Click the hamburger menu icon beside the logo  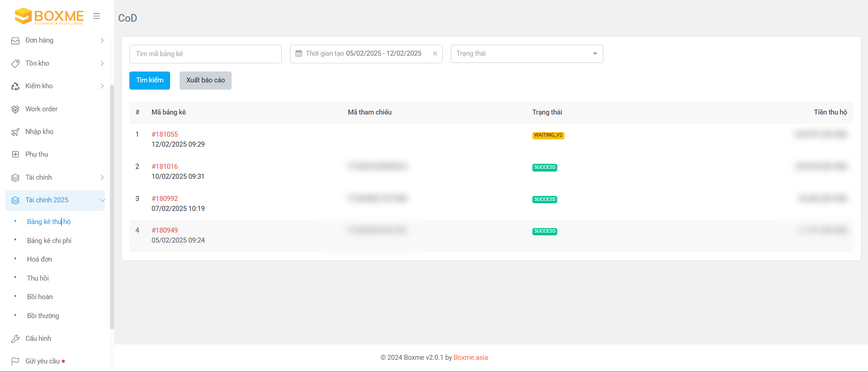pos(96,16)
